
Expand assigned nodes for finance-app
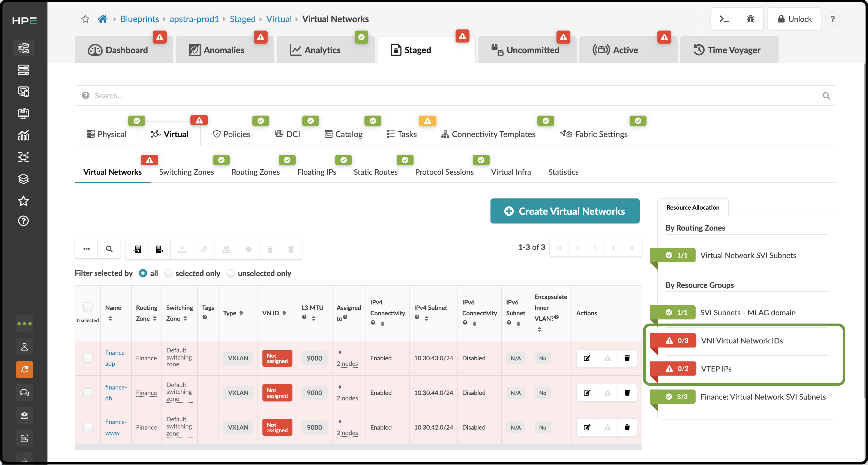[x=340, y=352]
